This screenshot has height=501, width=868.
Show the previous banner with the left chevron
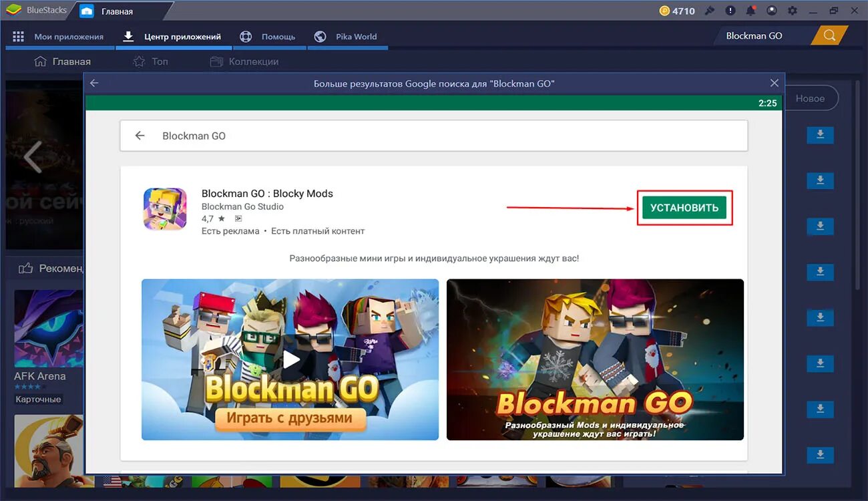click(32, 157)
